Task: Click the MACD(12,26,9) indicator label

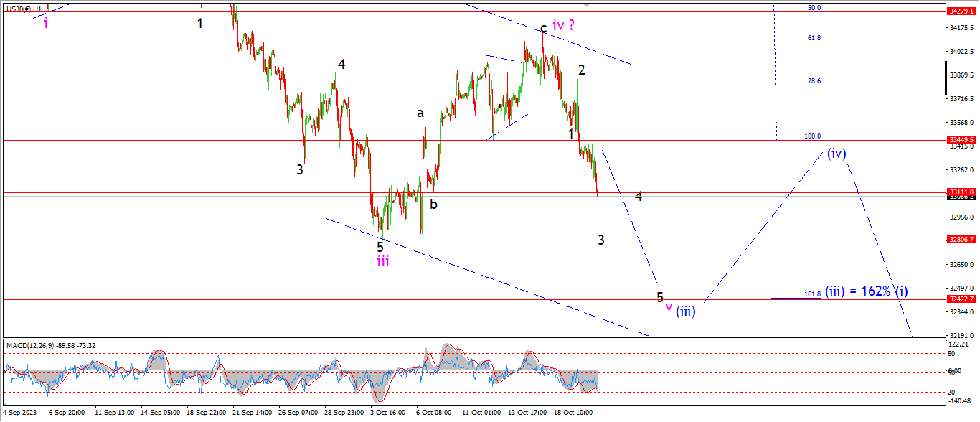Action: [x=50, y=346]
